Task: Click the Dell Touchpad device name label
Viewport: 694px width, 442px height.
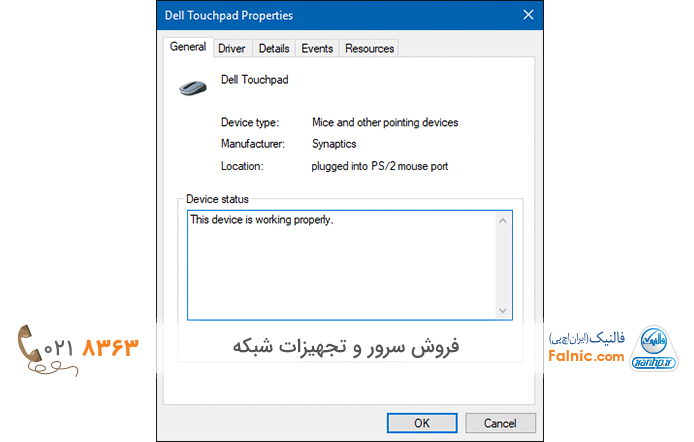Action: click(254, 79)
